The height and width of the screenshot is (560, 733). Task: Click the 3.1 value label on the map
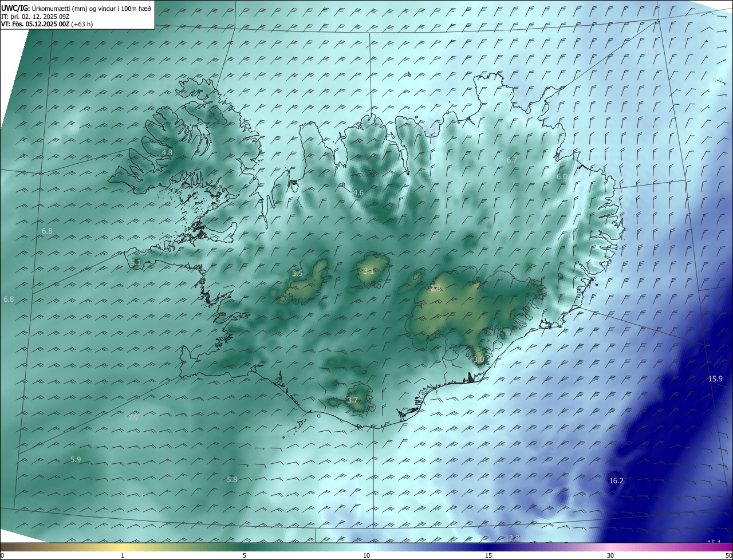(x=369, y=271)
